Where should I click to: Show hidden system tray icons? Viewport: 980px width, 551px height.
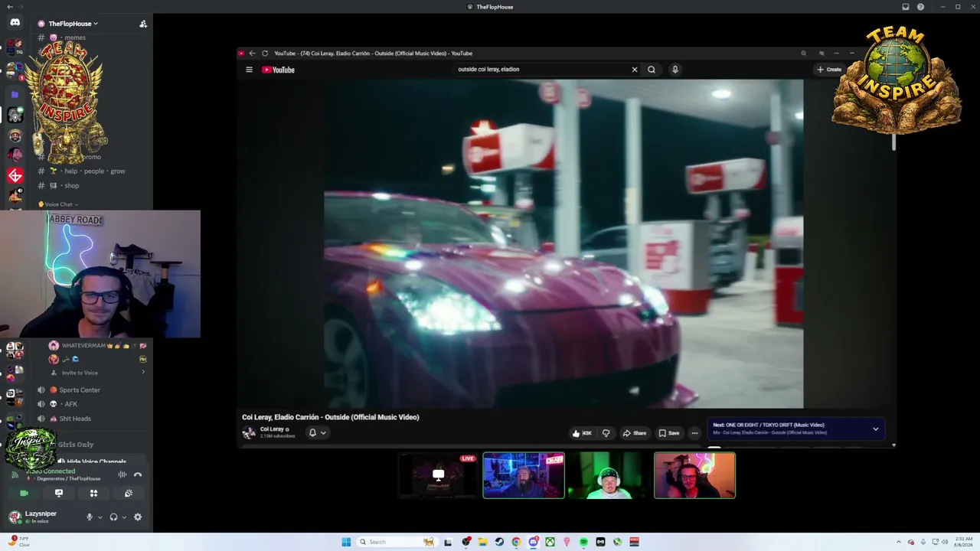click(x=900, y=542)
